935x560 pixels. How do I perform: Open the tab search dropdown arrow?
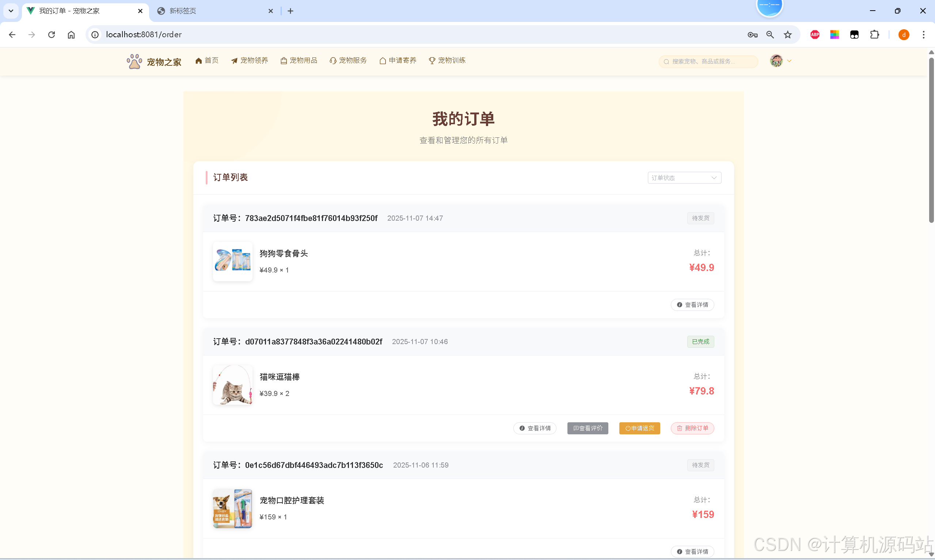pos(11,11)
